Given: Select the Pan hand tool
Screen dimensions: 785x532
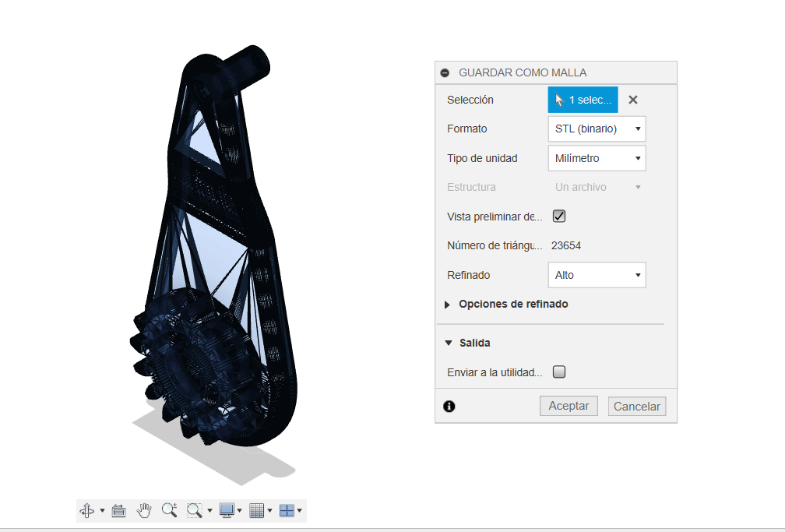Looking at the screenshot, I should (144, 510).
